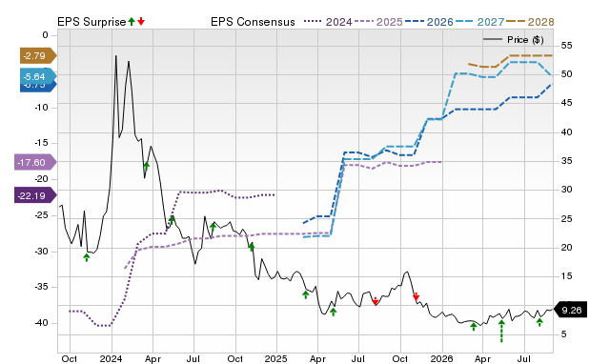
Task: Click the 2024 label on the time axis
Action: click(x=111, y=358)
